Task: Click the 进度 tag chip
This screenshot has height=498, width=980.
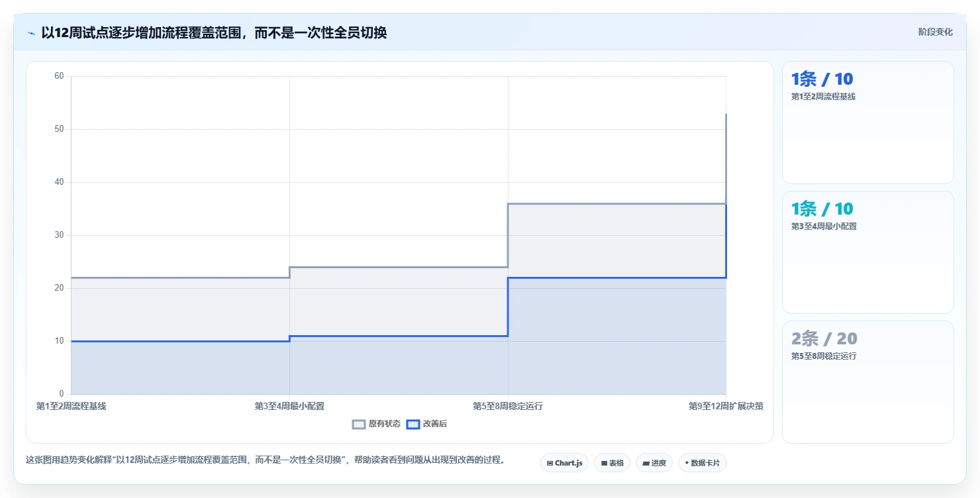Action: [x=654, y=463]
